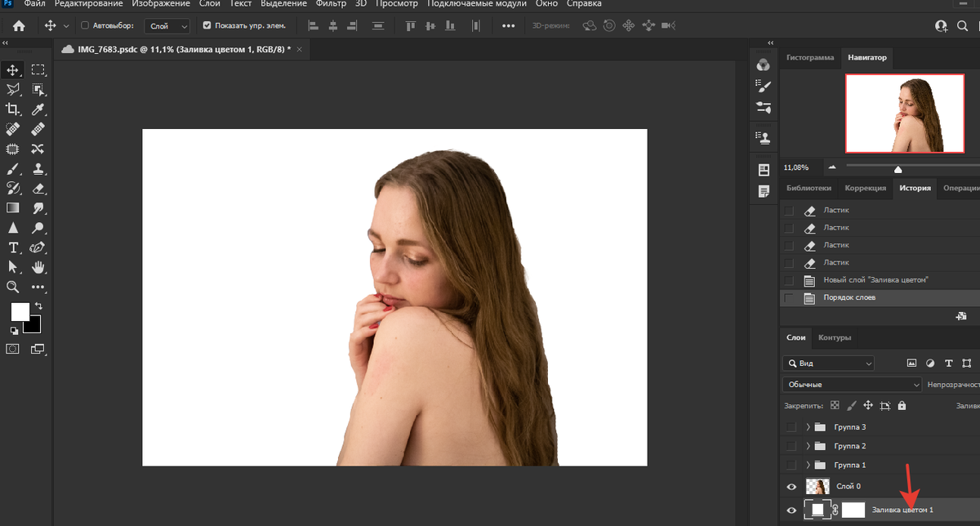The height and width of the screenshot is (526, 980).
Task: Click the lock all layer icon
Action: 902,405
